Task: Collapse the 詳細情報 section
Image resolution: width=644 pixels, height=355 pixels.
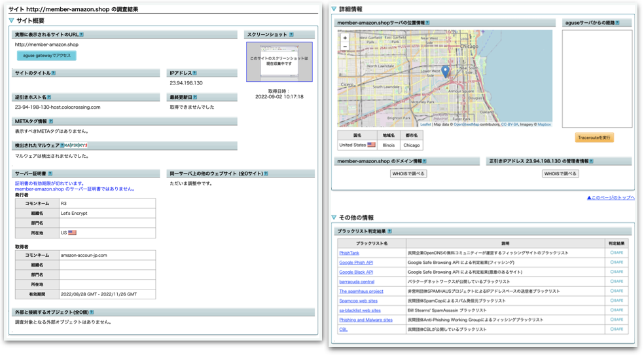Action: [334, 9]
